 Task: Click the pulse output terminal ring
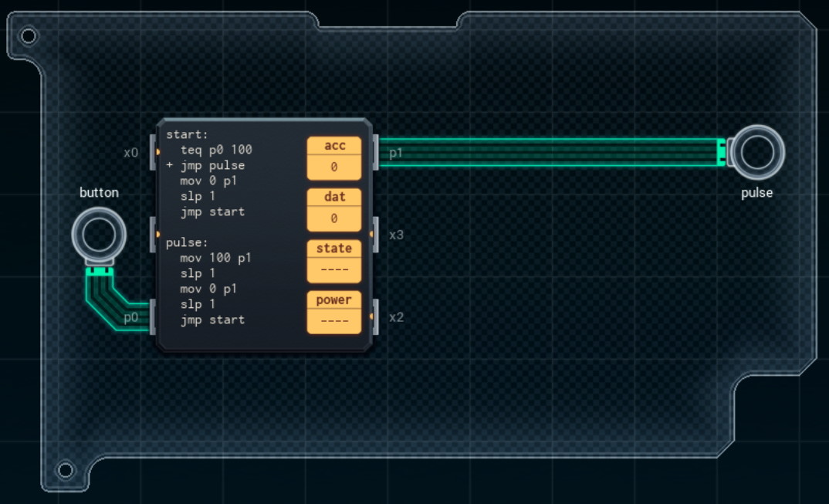[759, 151]
